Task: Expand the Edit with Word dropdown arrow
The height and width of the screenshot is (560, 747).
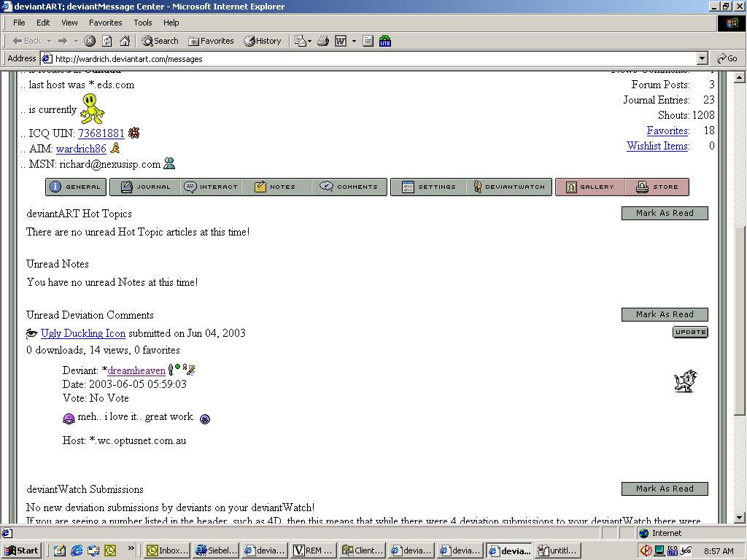Action: [354, 41]
